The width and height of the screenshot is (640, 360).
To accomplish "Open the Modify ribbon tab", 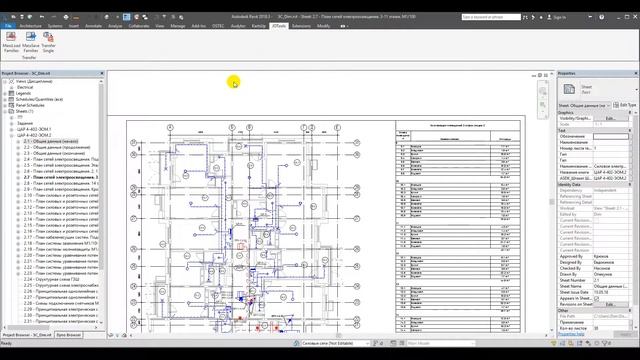I will click(323, 26).
